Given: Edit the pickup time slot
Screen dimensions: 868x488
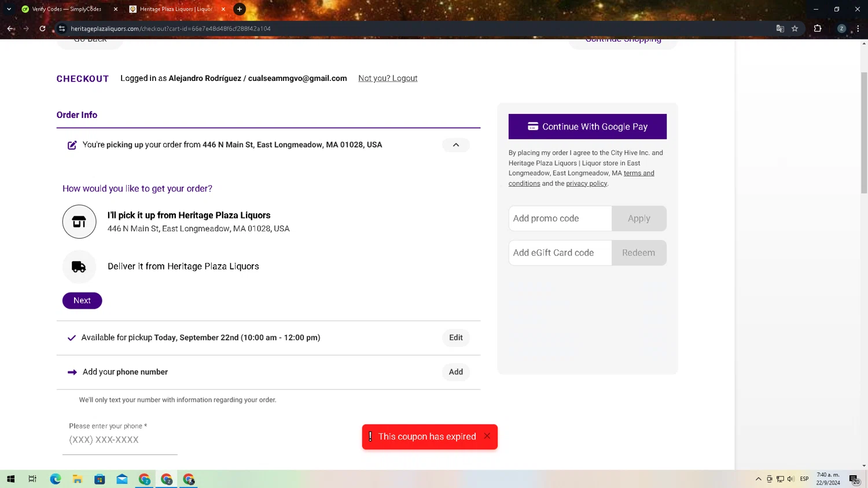Looking at the screenshot, I should pos(456,338).
